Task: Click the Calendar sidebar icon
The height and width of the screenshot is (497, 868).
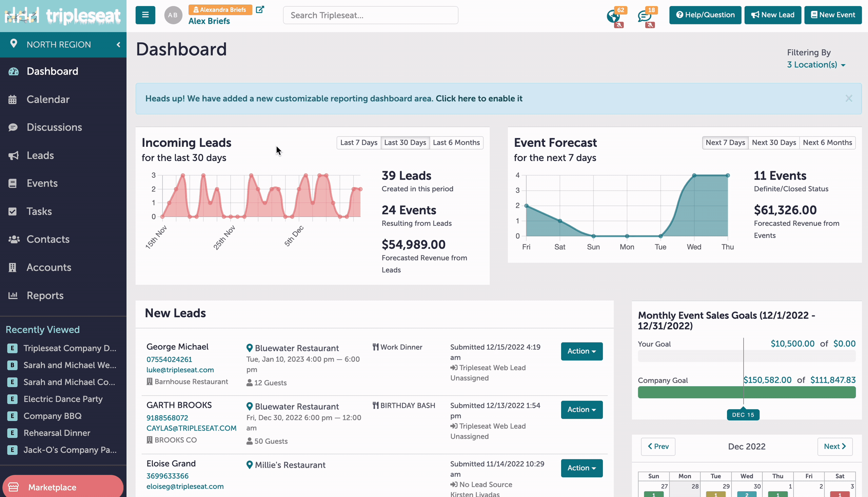Action: click(13, 100)
